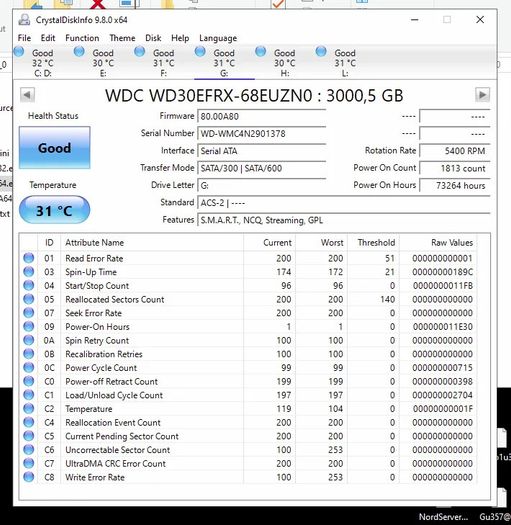Click status orb for Power-off Retract Count

pyautogui.click(x=29, y=381)
